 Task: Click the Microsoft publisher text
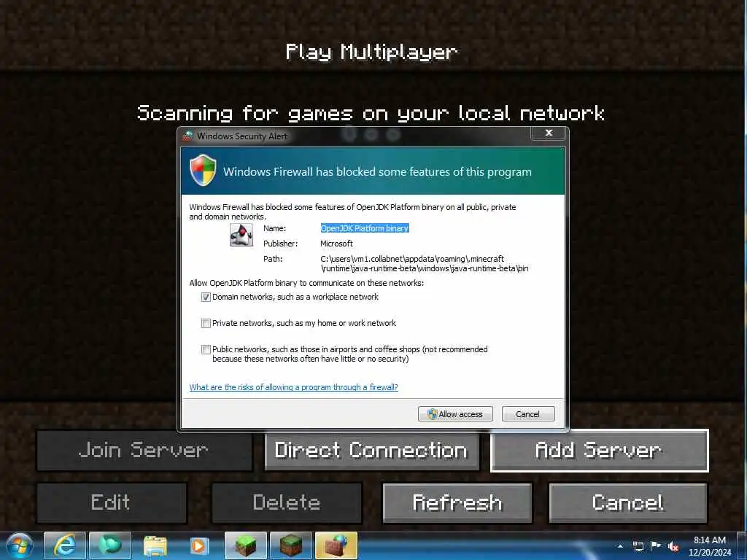(x=336, y=244)
